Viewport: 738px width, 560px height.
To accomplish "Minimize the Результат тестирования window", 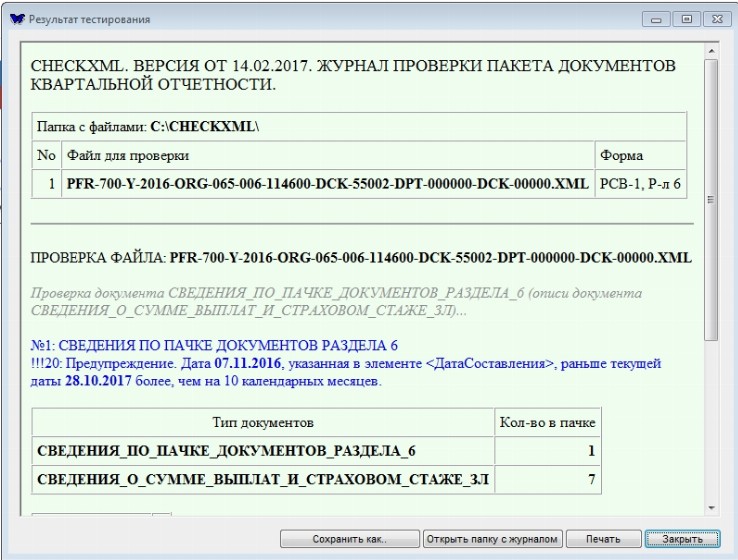I will (x=657, y=19).
